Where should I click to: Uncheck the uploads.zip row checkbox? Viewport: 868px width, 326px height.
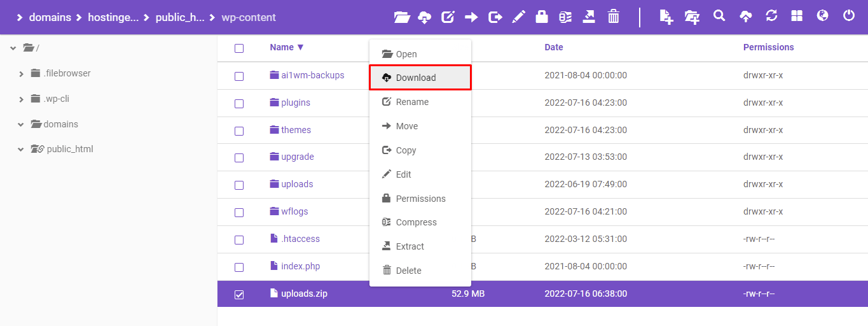pos(239,295)
